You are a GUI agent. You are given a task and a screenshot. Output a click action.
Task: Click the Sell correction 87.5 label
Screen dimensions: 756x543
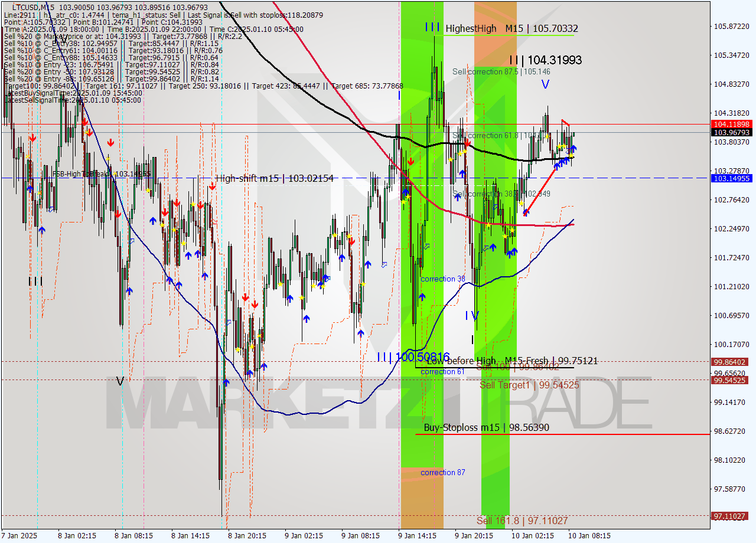tap(501, 71)
